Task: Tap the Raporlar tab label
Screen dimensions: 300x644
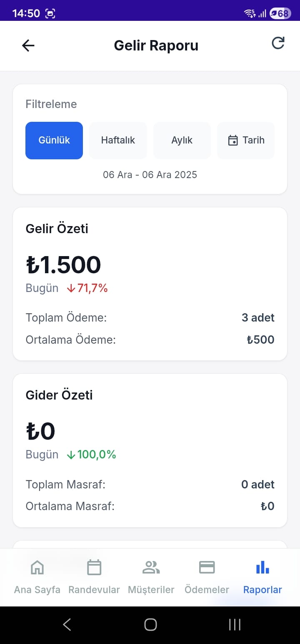Action: (x=262, y=590)
